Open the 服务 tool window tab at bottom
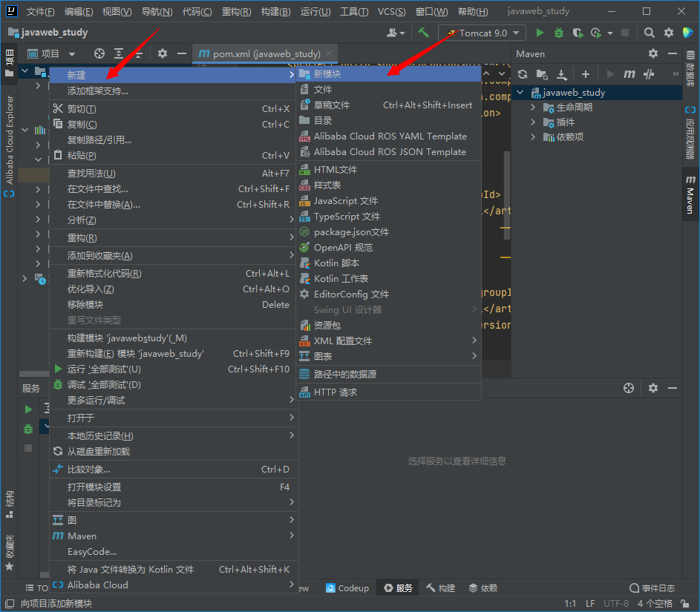The image size is (700, 612). pos(398,588)
